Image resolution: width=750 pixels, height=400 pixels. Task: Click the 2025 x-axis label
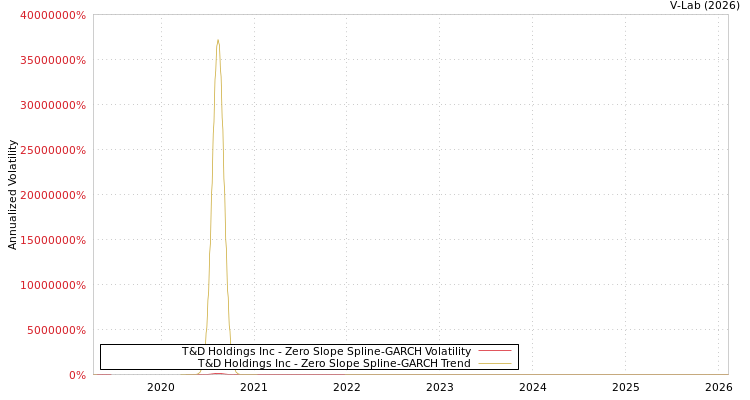pyautogui.click(x=626, y=387)
